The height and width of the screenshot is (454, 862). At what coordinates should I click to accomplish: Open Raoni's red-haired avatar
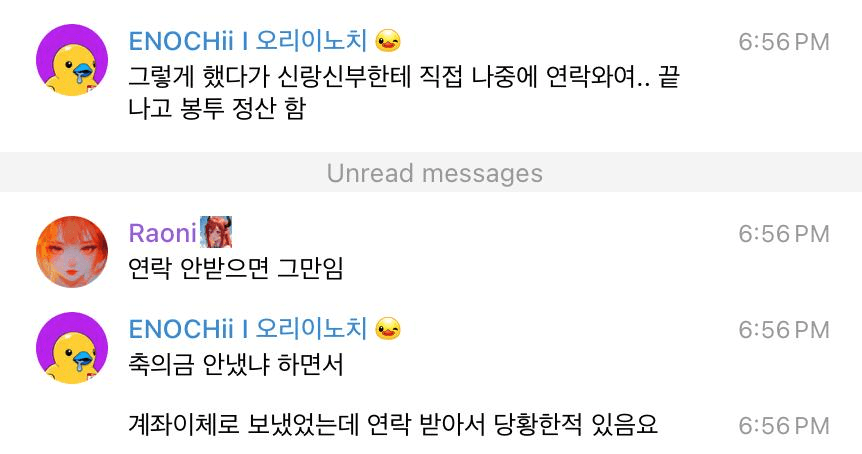point(72,252)
